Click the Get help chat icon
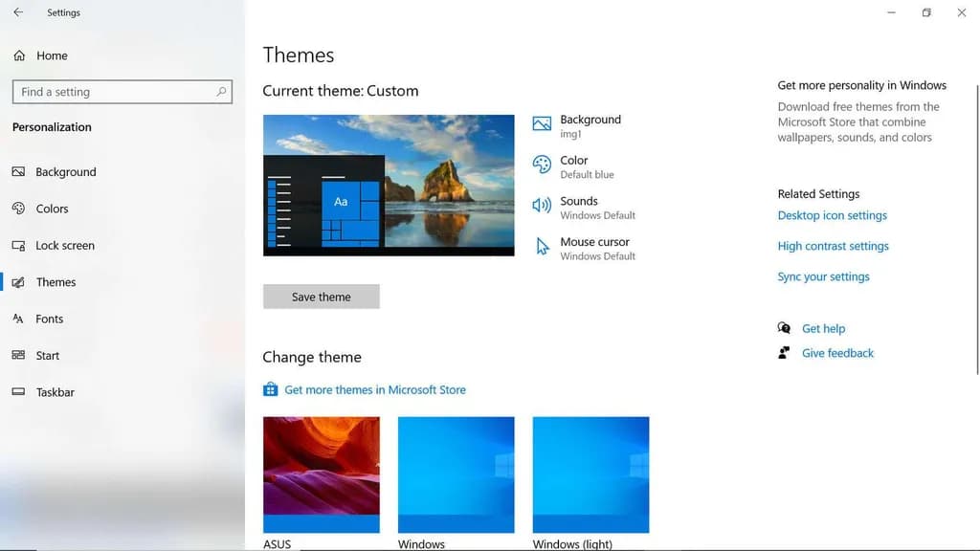Screen dimensions: 980x551 [x=785, y=328]
